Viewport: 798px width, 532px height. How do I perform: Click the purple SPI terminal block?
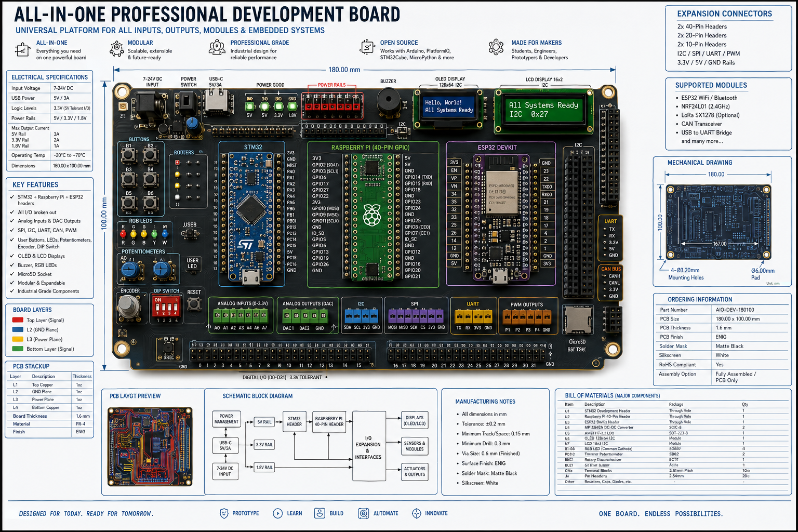click(417, 316)
